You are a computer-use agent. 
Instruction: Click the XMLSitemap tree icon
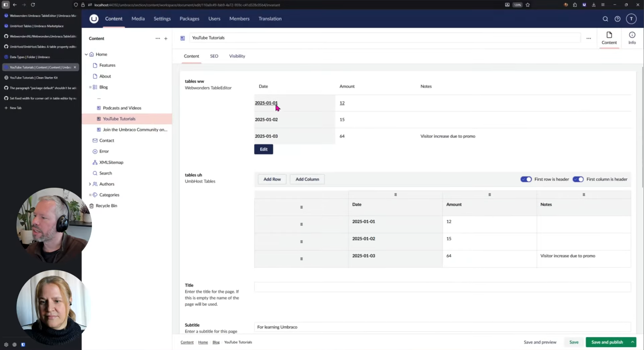95,162
